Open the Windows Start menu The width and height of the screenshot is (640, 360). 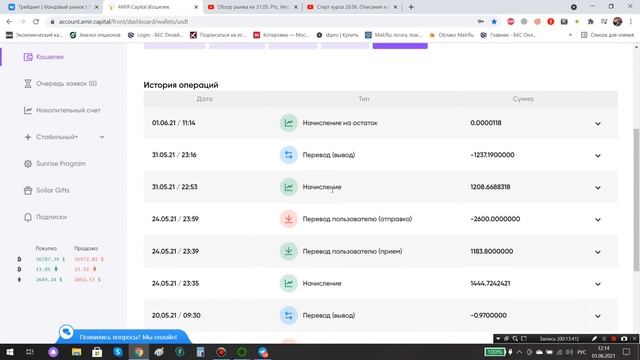(x=9, y=352)
